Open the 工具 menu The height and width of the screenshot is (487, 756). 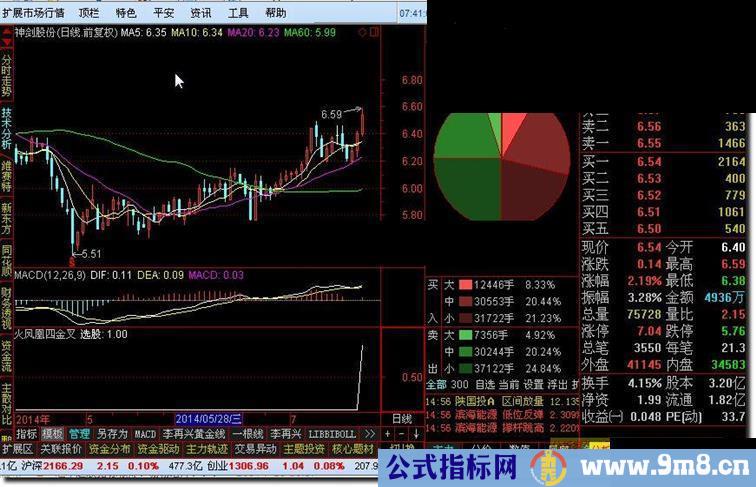click(238, 13)
